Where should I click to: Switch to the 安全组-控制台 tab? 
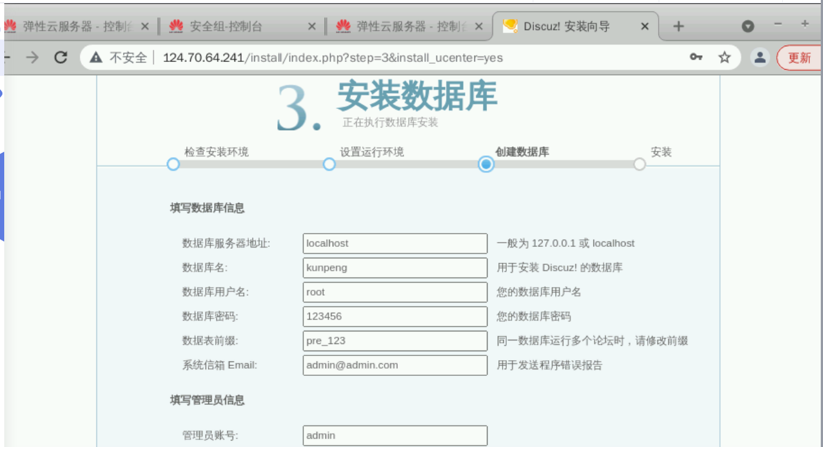pyautogui.click(x=235, y=26)
